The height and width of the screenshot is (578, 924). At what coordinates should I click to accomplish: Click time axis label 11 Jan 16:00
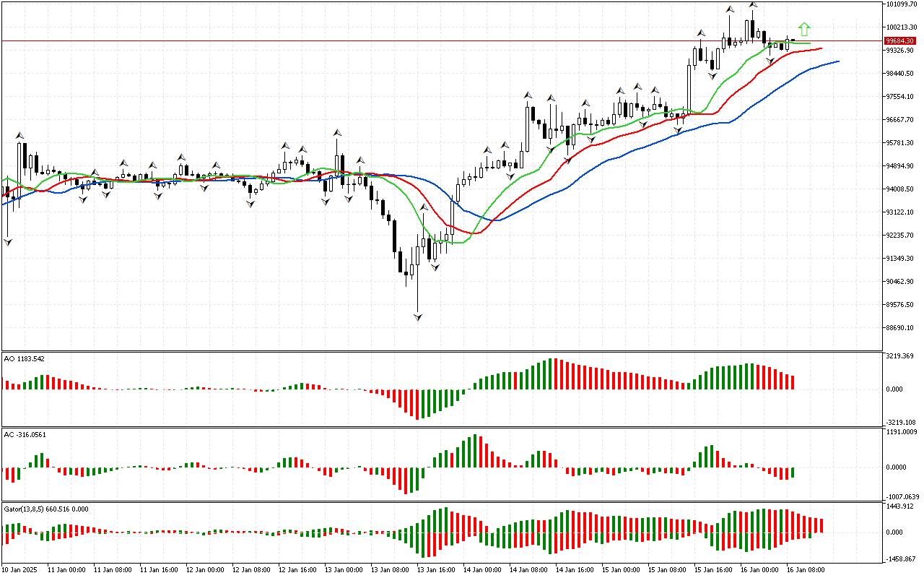(159, 570)
